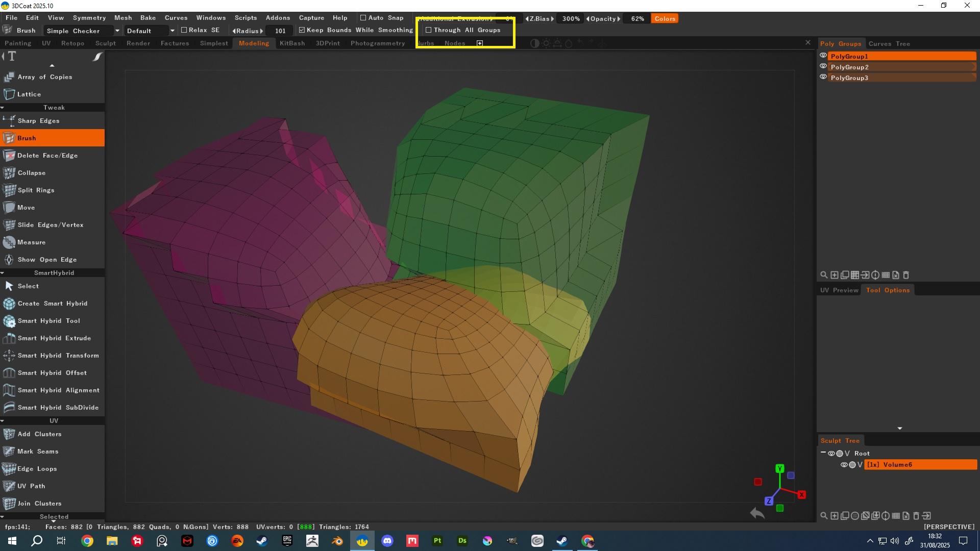Viewport: 980px width, 551px height.
Task: Enable the Through All Groups checkbox
Action: click(429, 30)
